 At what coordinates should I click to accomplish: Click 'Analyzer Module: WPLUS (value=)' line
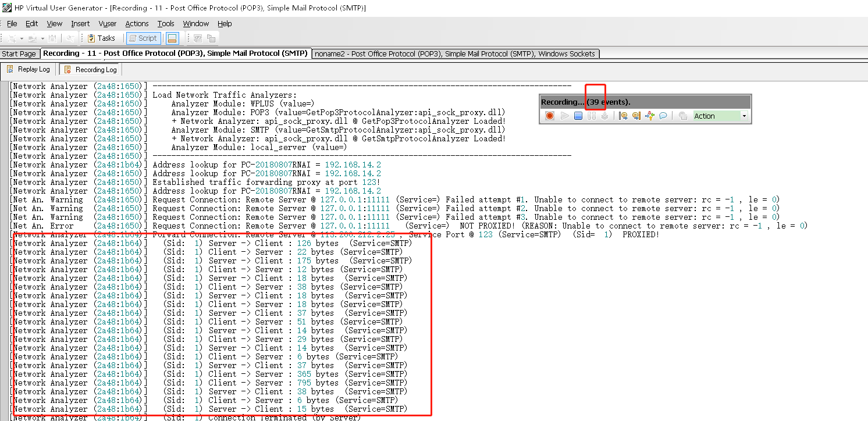tap(243, 104)
